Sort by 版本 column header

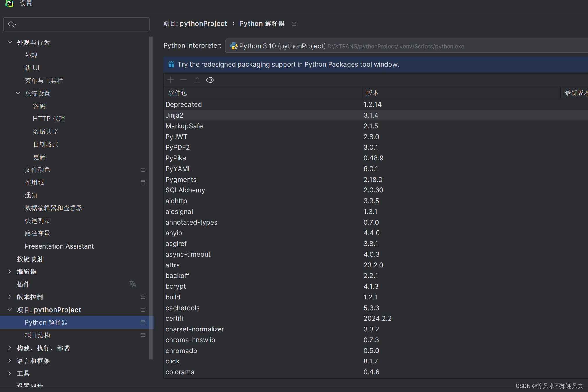461,93
